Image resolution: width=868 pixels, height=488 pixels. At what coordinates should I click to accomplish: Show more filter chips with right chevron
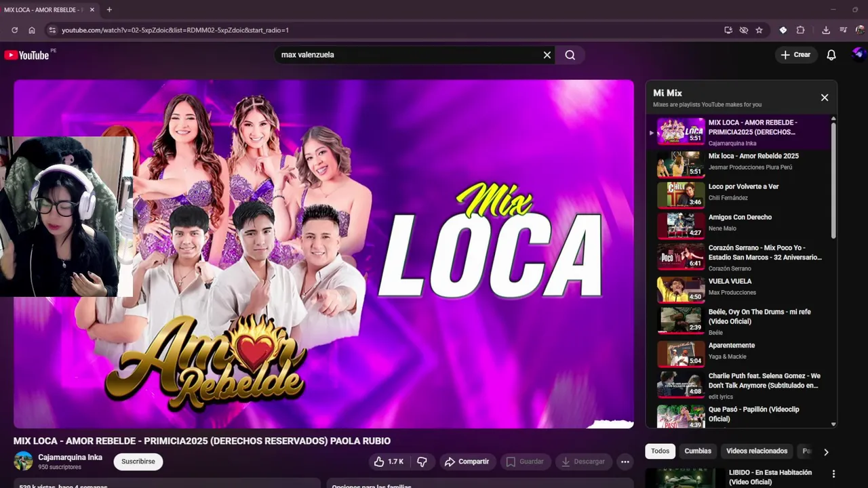[826, 451]
